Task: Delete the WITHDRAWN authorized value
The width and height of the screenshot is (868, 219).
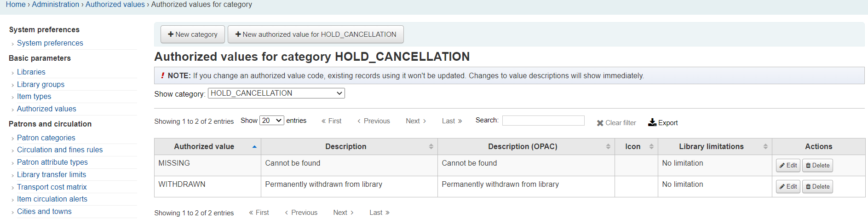Action: [x=817, y=187]
